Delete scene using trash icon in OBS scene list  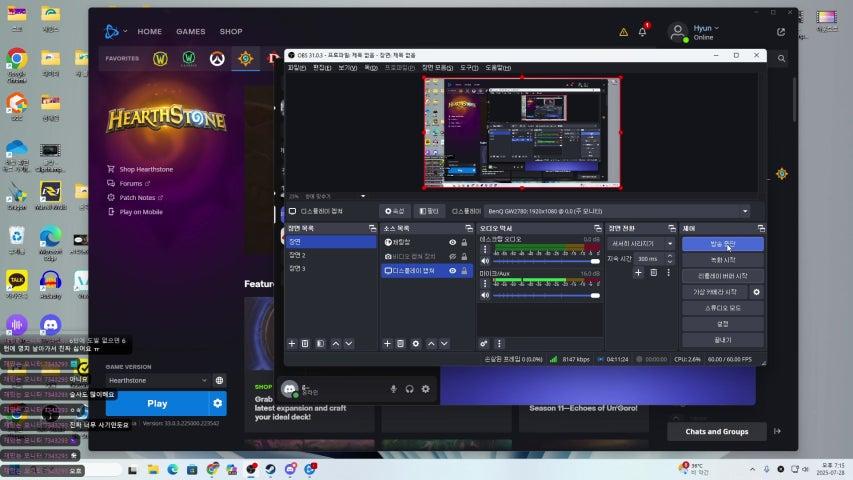(305, 344)
